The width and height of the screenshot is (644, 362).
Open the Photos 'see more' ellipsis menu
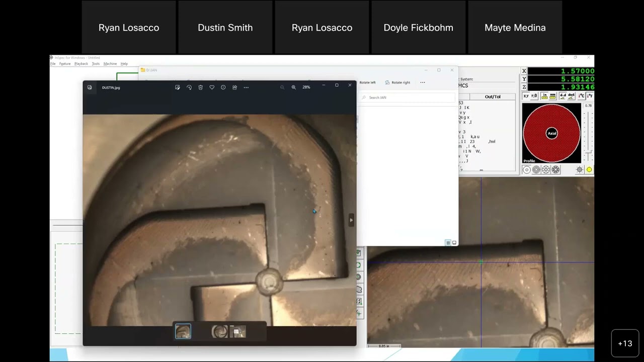point(246,87)
